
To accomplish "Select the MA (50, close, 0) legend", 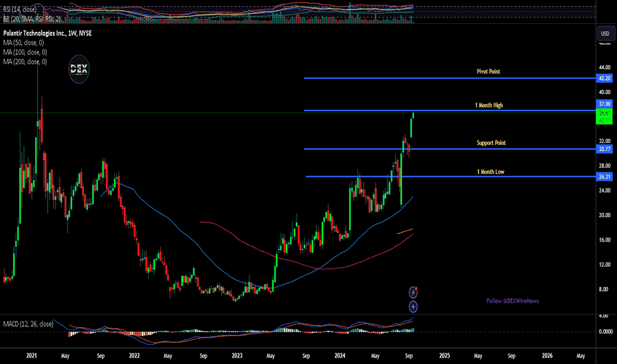I will 24,42.
